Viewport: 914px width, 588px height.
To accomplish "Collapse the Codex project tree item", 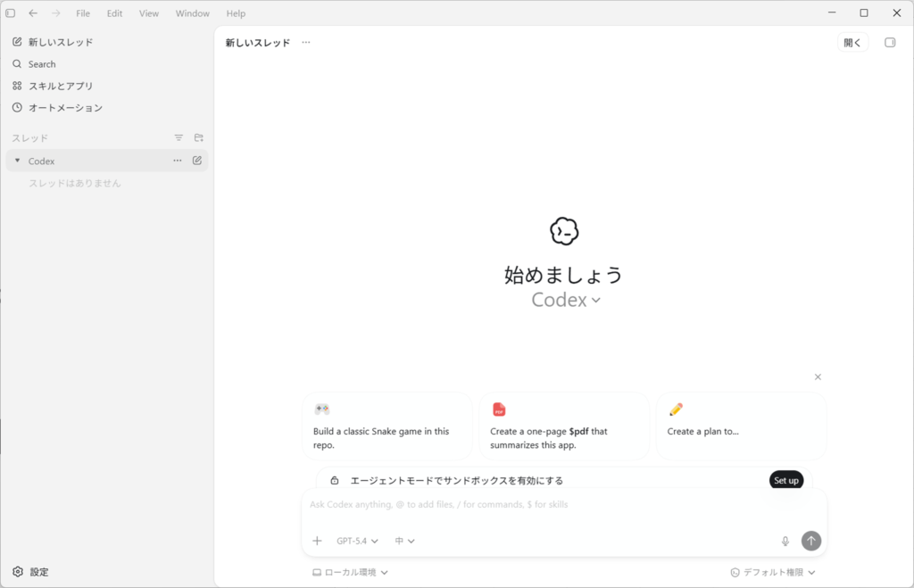I will pos(17,161).
